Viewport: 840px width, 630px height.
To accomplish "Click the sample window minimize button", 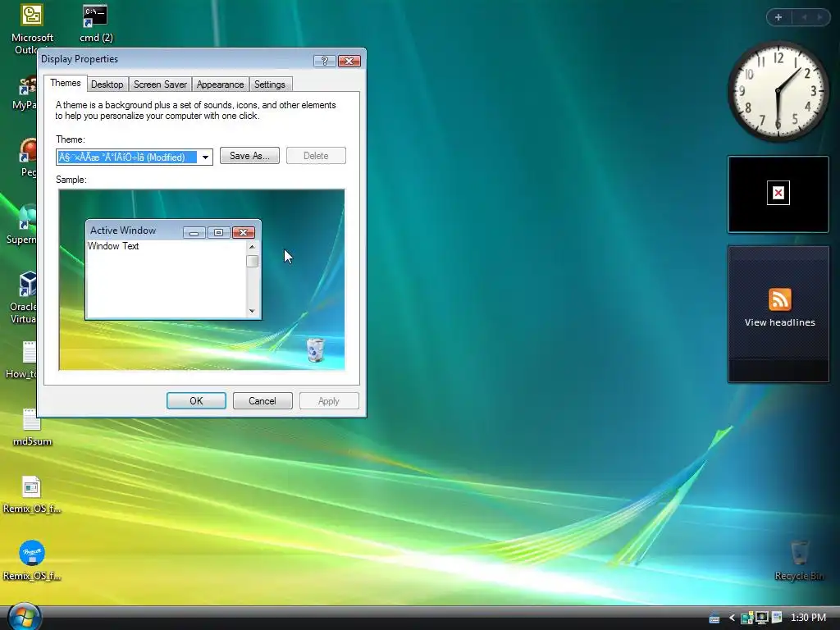I will coord(194,232).
